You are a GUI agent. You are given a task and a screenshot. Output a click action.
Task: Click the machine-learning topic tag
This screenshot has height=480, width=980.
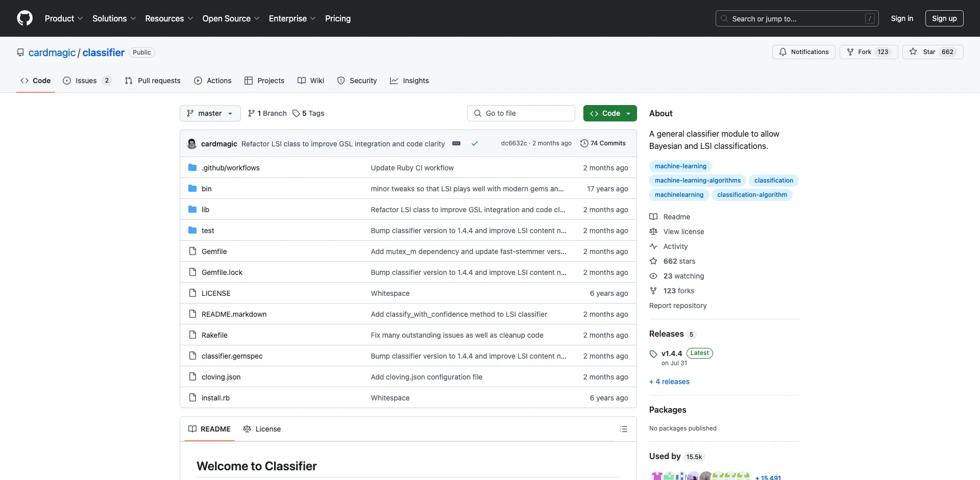coord(680,166)
